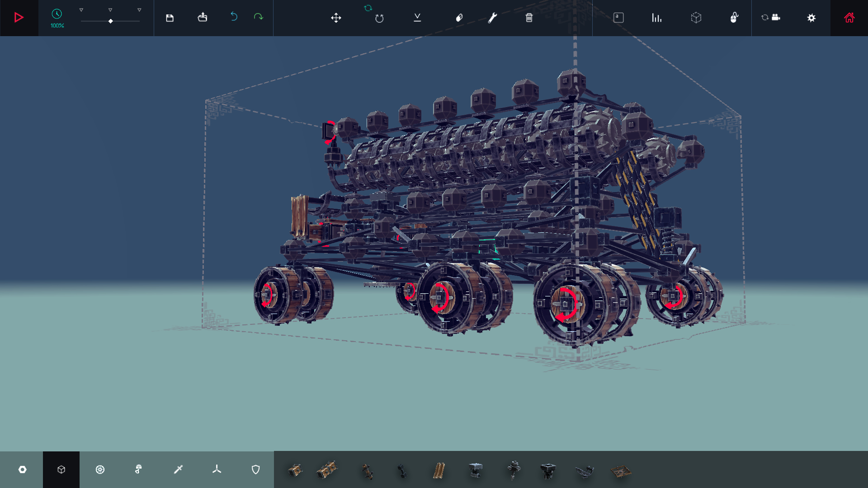This screenshot has height=488, width=868.
Task: Expand the first time slider marker arrow
Action: click(x=81, y=9)
